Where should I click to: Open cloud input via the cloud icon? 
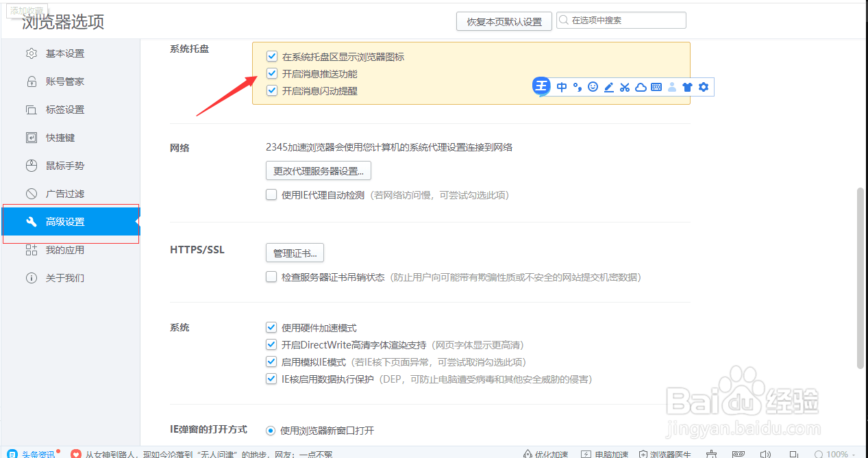pyautogui.click(x=640, y=87)
